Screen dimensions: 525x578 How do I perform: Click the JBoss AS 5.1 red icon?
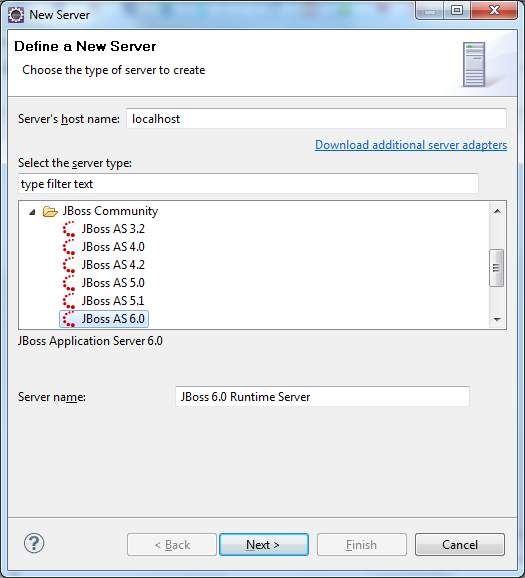click(x=69, y=301)
